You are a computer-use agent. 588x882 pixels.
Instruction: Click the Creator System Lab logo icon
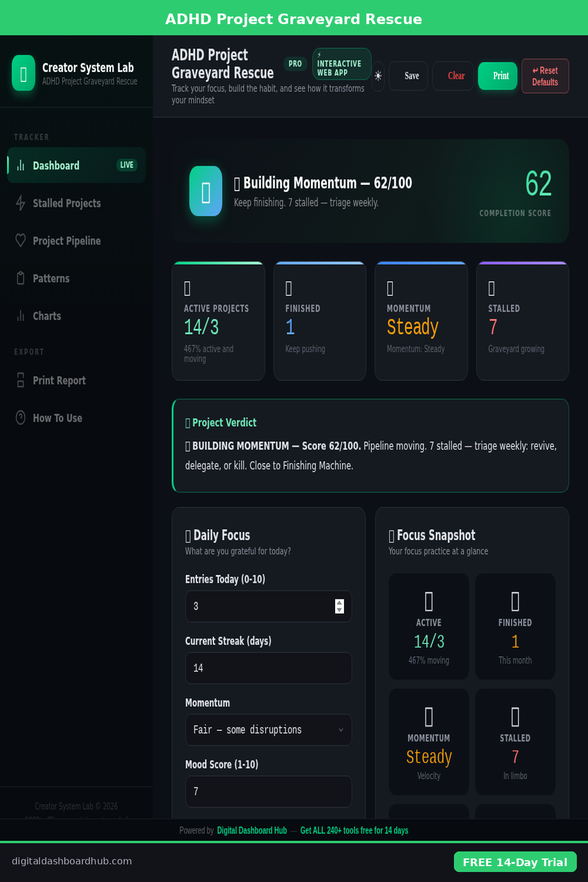coord(24,73)
